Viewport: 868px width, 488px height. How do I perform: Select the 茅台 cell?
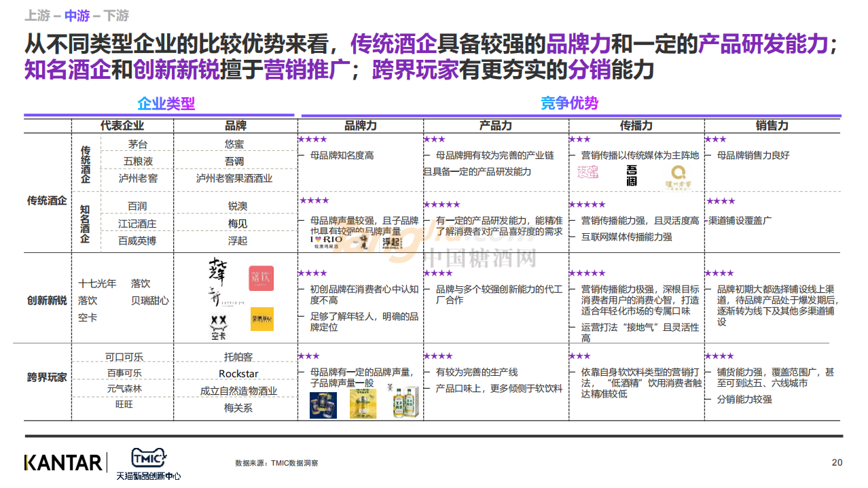(x=138, y=144)
